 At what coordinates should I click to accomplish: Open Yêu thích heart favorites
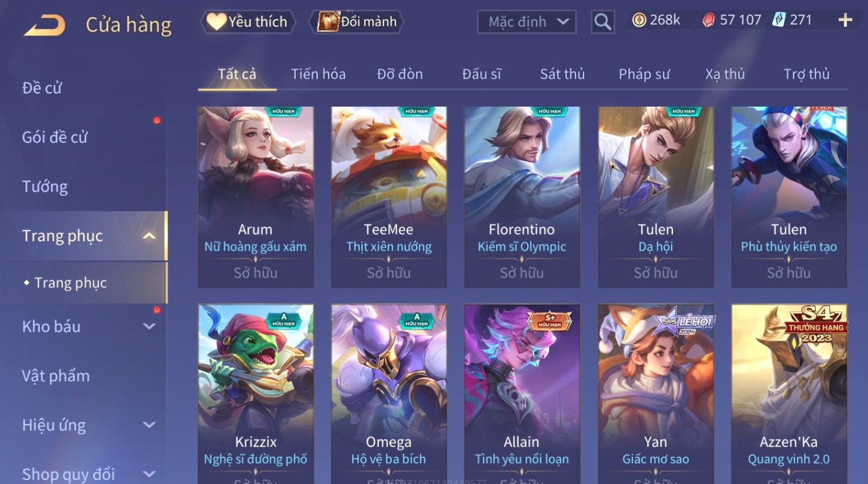[248, 22]
